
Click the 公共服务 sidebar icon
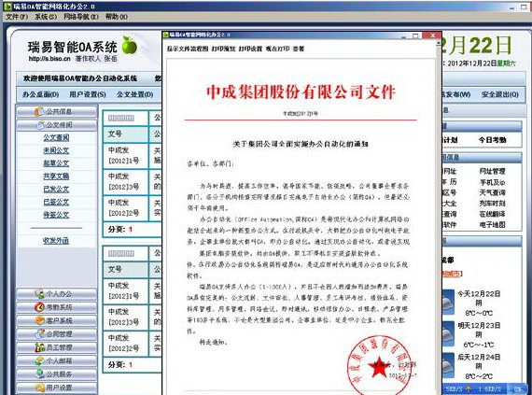click(x=40, y=374)
